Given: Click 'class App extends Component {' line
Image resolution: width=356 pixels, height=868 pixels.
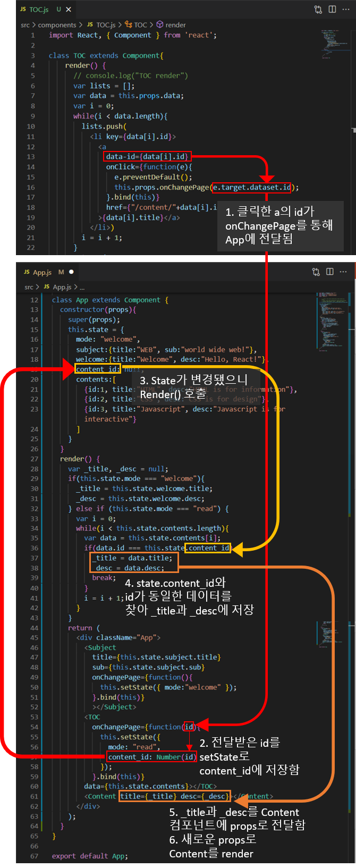Looking at the screenshot, I should click(110, 300).
